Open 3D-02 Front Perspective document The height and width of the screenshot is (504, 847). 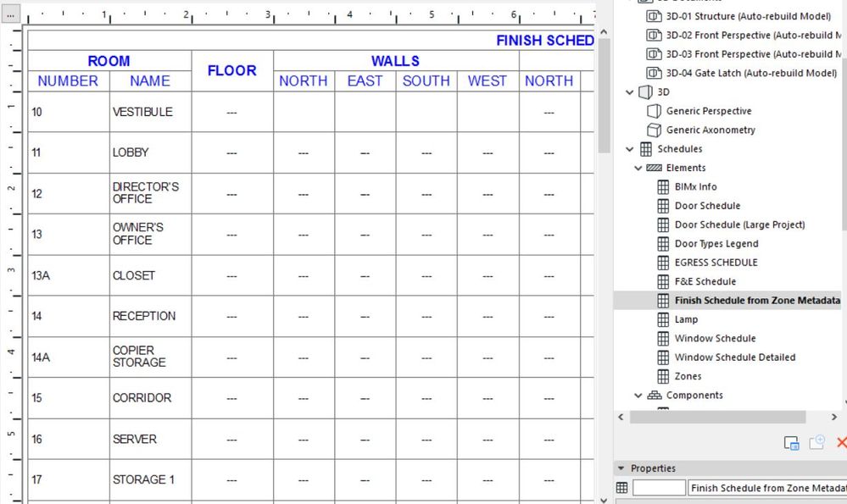(754, 35)
